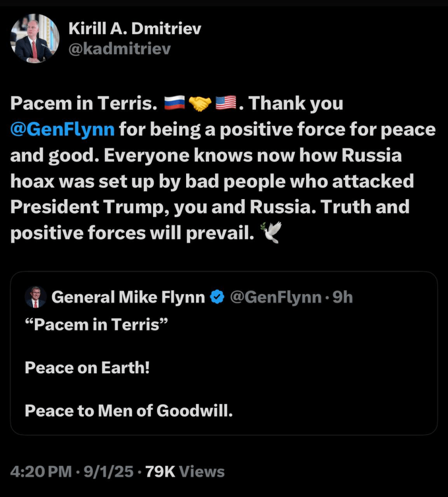This screenshot has width=448, height=497.
Task: Click the handshake emoji
Action: click(x=200, y=103)
